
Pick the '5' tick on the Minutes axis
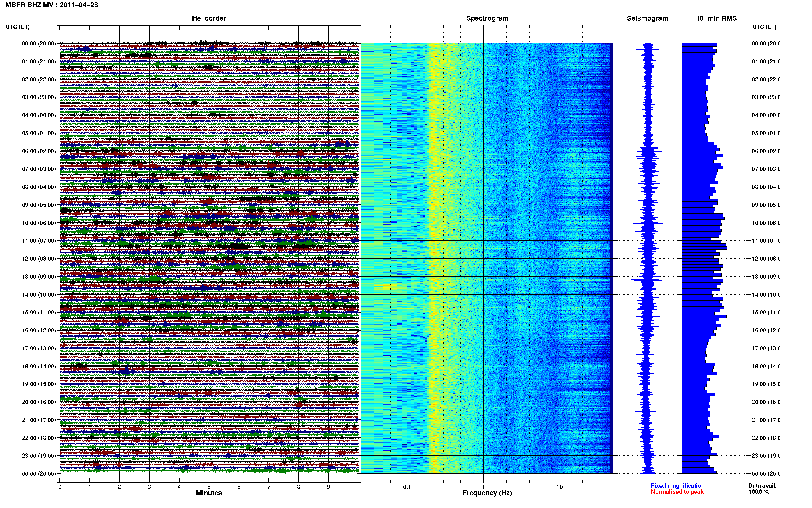coord(209,487)
